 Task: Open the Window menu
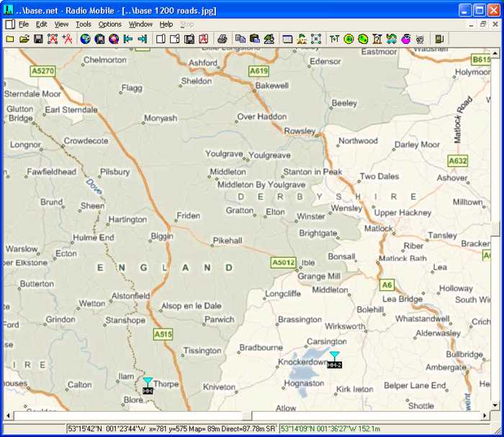(140, 24)
